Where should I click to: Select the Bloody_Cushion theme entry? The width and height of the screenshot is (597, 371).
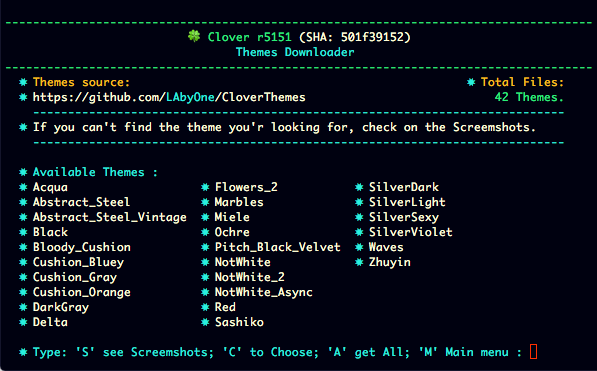[81, 247]
